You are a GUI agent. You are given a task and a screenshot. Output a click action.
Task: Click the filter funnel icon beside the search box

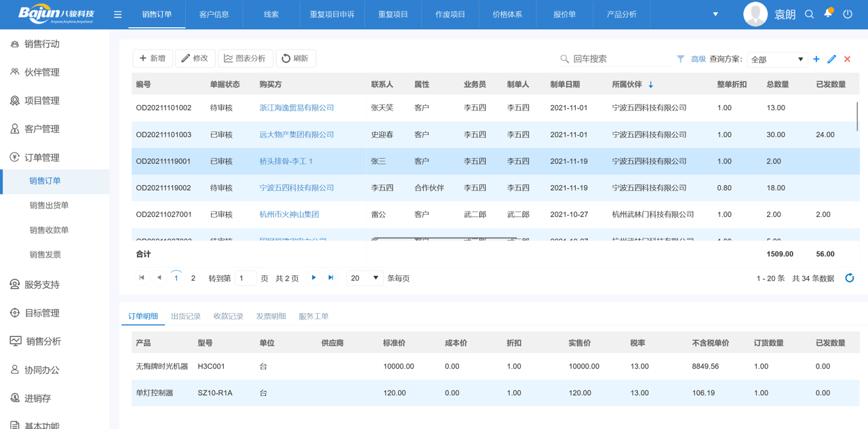[x=680, y=59]
